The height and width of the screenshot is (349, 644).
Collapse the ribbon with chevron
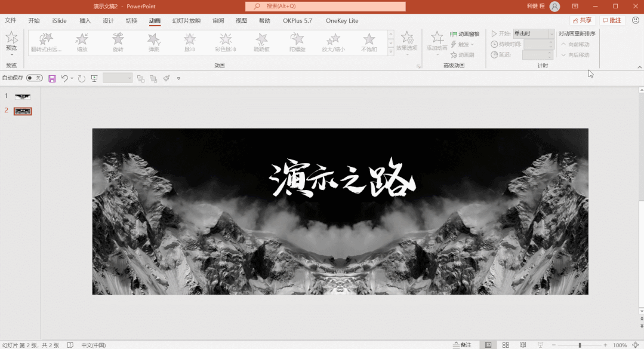click(x=639, y=67)
